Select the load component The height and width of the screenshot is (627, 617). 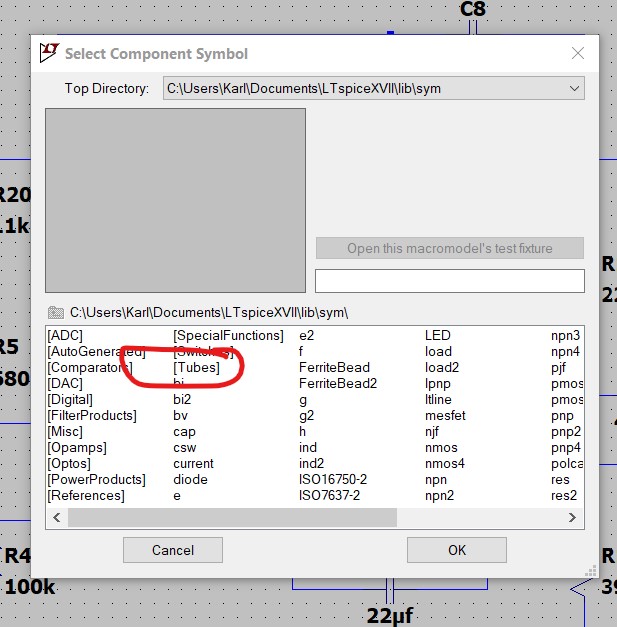(x=438, y=351)
